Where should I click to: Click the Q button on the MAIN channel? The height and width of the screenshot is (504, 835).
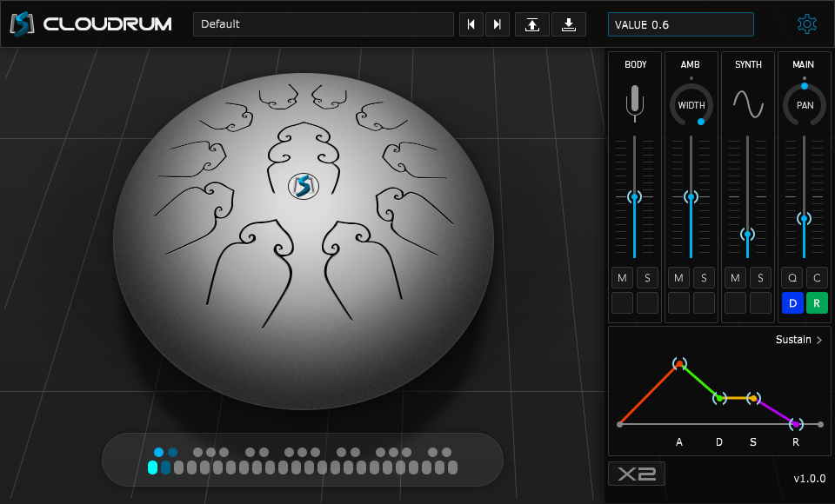[792, 277]
